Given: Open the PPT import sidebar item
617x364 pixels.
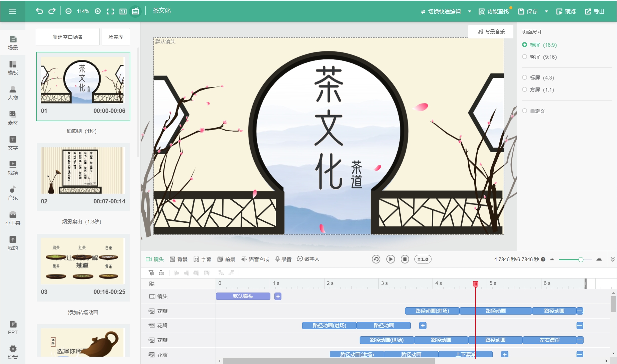Looking at the screenshot, I should [13, 328].
